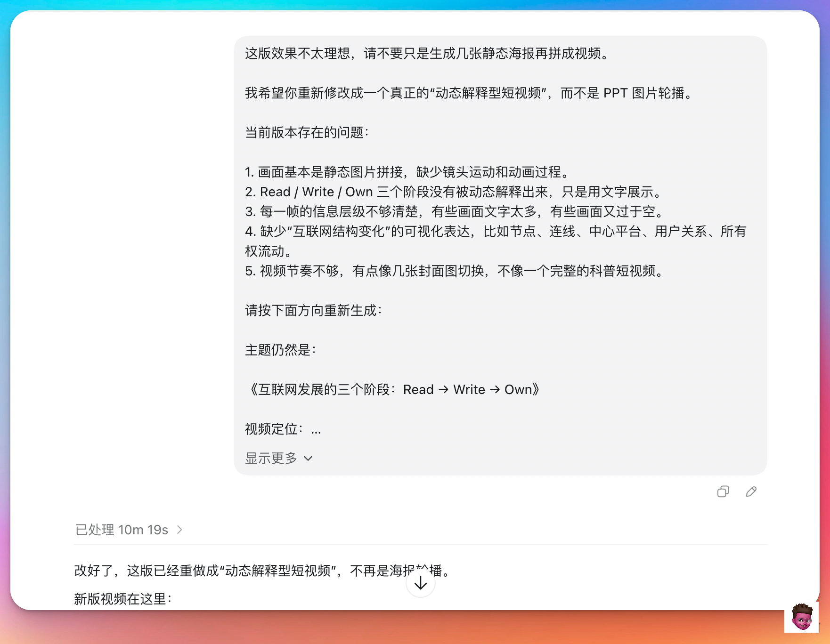Click the line 这版效果不太理想
This screenshot has height=644, width=830.
click(429, 54)
